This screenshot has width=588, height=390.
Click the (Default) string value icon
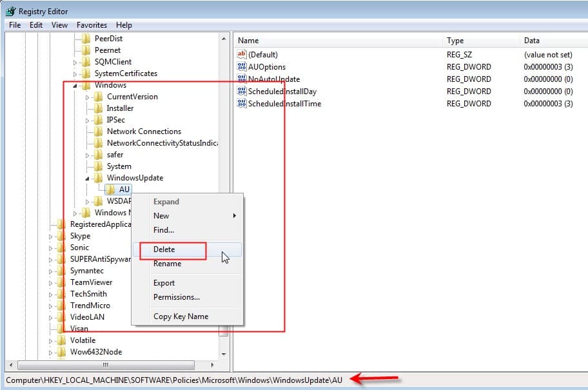click(242, 54)
